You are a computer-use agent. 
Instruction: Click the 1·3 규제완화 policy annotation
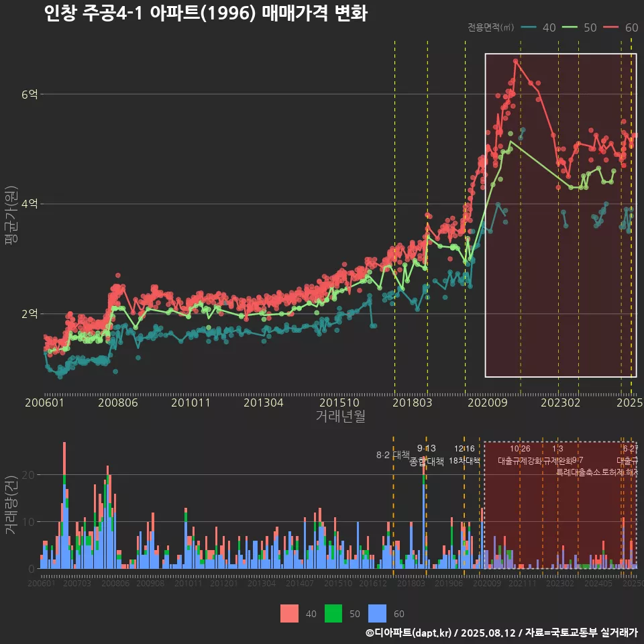pyautogui.click(x=557, y=455)
